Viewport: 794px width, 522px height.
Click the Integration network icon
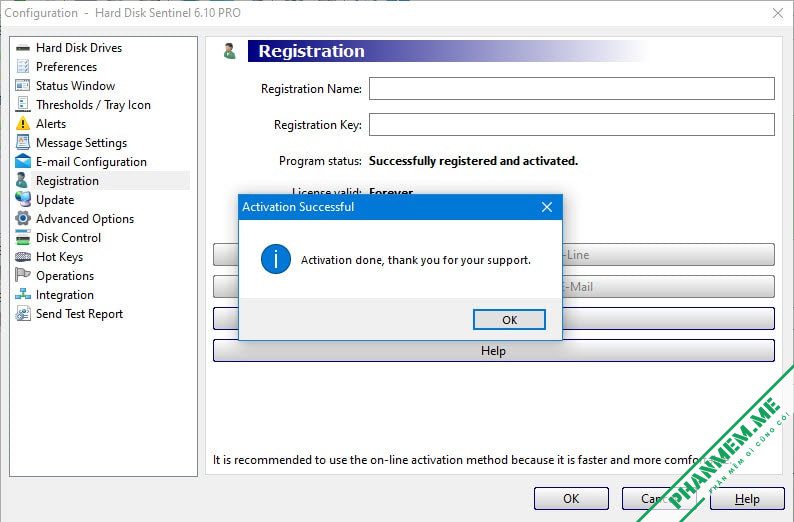point(23,294)
